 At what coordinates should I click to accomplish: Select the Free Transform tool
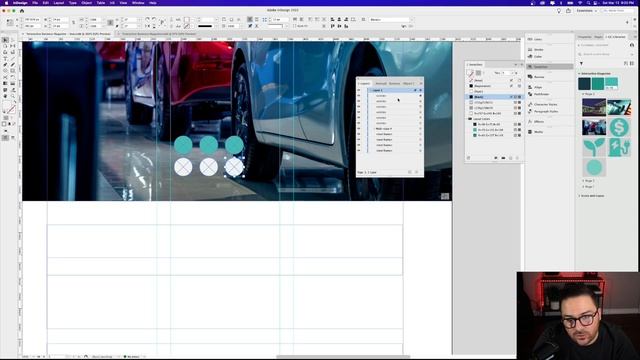click(13, 77)
